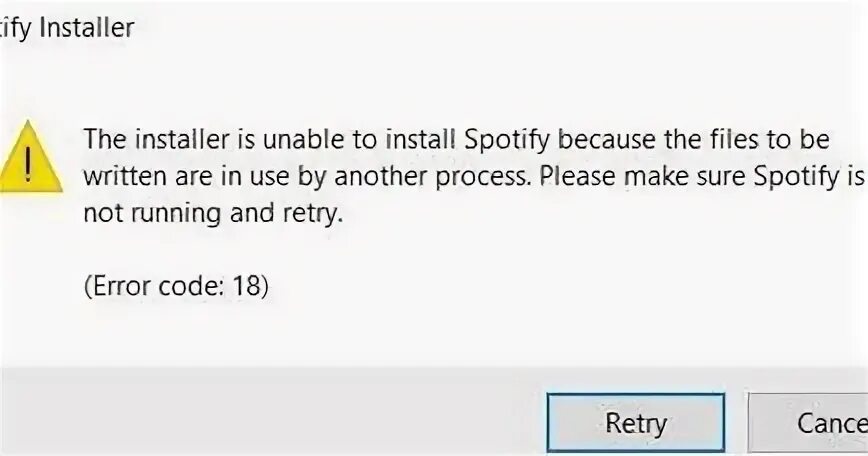This screenshot has width=868, height=456.
Task: Click the 'not running and retry.' text
Action: pos(213,214)
